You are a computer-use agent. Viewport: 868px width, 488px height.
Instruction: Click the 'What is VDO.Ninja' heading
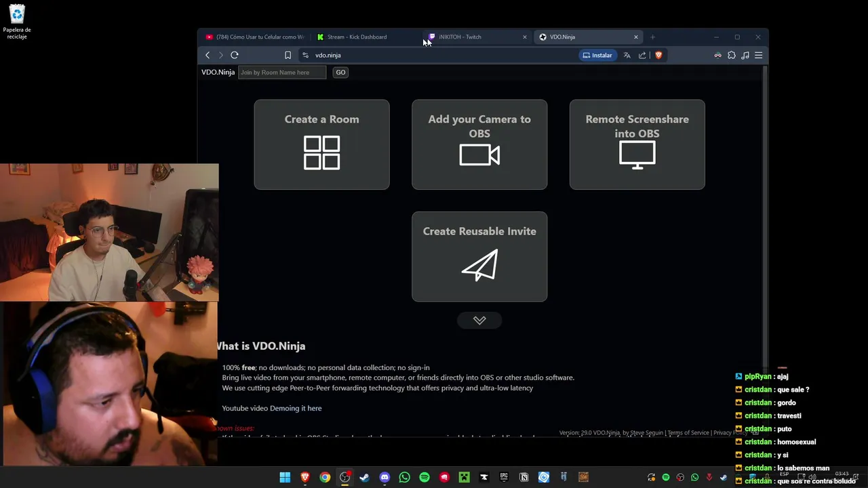(x=261, y=346)
